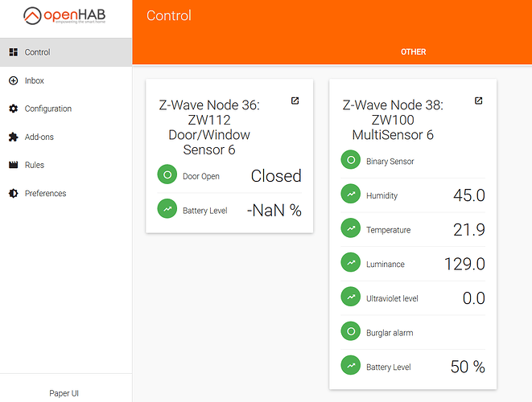
Task: Open Rules from the sidebar
Action: click(x=34, y=165)
